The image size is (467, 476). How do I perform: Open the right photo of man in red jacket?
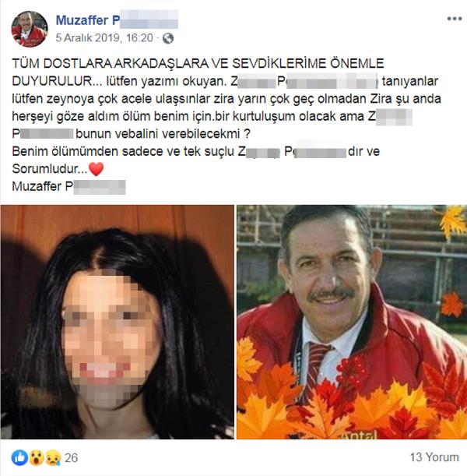[x=352, y=322]
